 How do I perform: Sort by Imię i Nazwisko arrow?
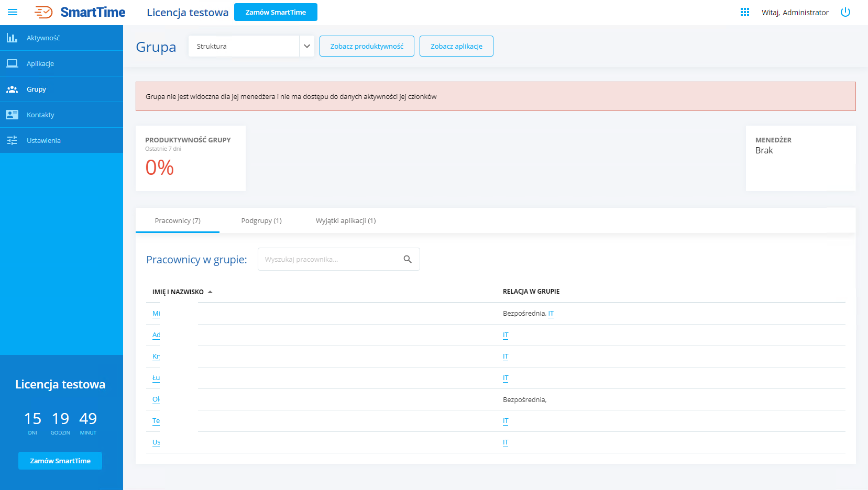[x=210, y=292]
